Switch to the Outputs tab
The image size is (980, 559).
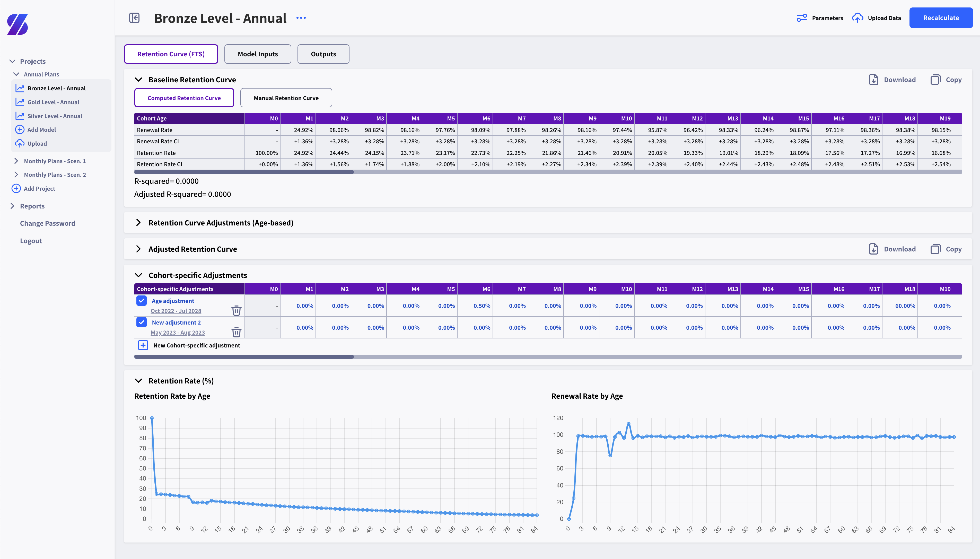point(323,54)
